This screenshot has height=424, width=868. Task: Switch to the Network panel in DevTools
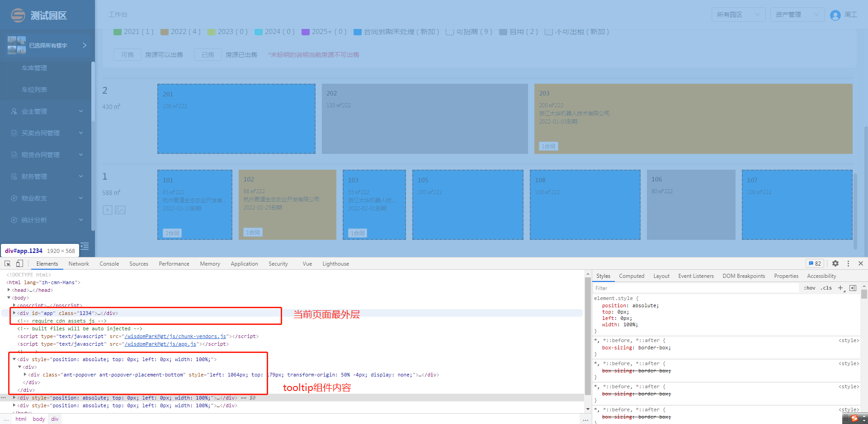pyautogui.click(x=79, y=263)
